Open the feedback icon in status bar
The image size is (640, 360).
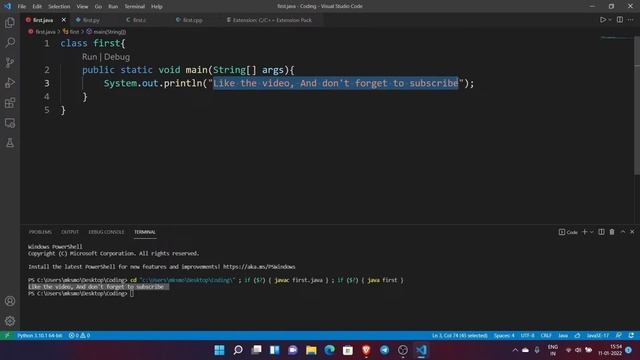(619, 336)
